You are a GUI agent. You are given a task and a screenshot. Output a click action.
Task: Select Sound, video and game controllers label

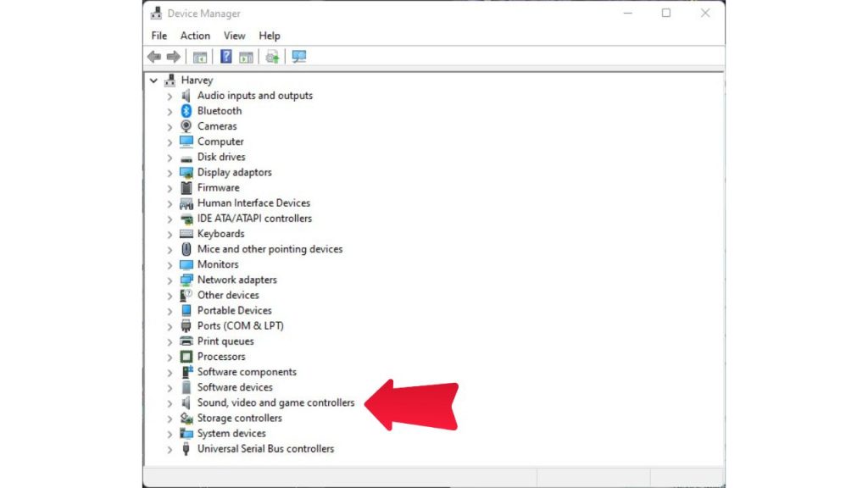coord(275,402)
